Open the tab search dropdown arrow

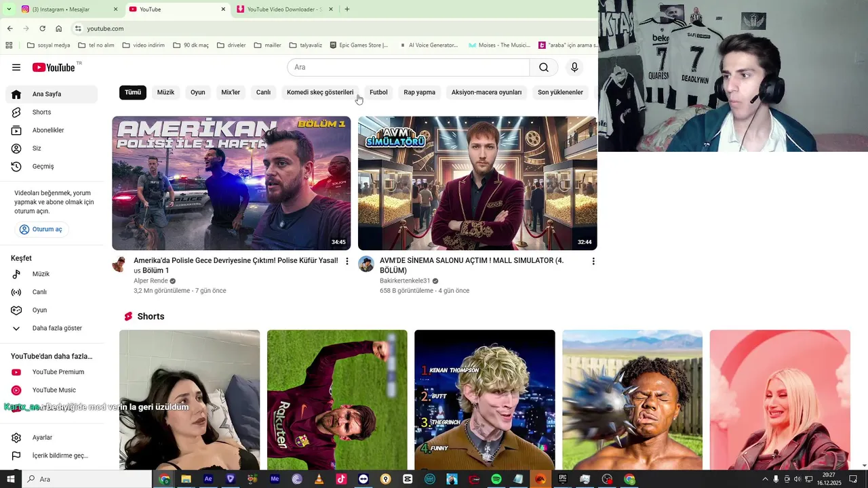(x=8, y=9)
